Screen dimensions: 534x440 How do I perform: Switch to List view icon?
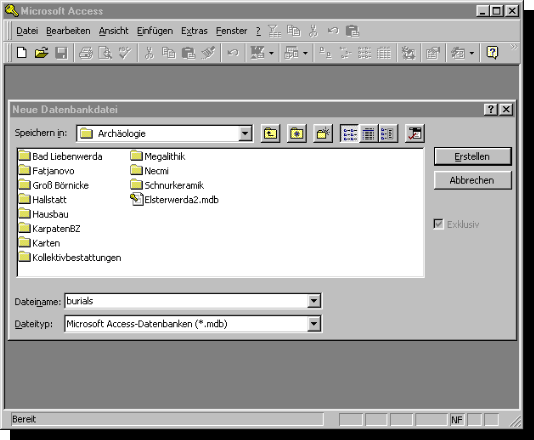(x=349, y=133)
